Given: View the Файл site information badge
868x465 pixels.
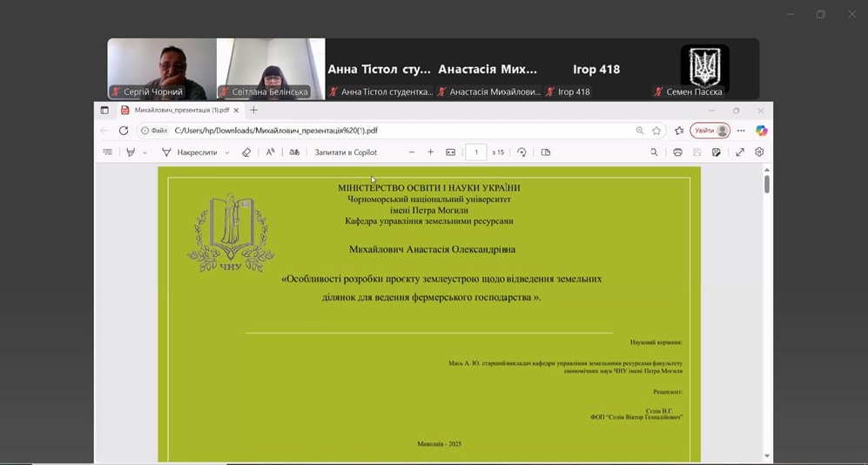Looking at the screenshot, I should 154,131.
